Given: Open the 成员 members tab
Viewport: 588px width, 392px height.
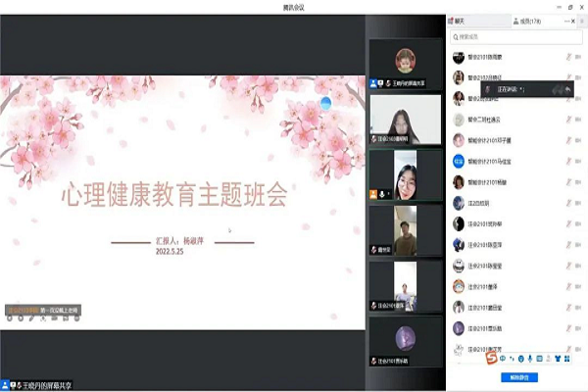Looking at the screenshot, I should pos(528,21).
